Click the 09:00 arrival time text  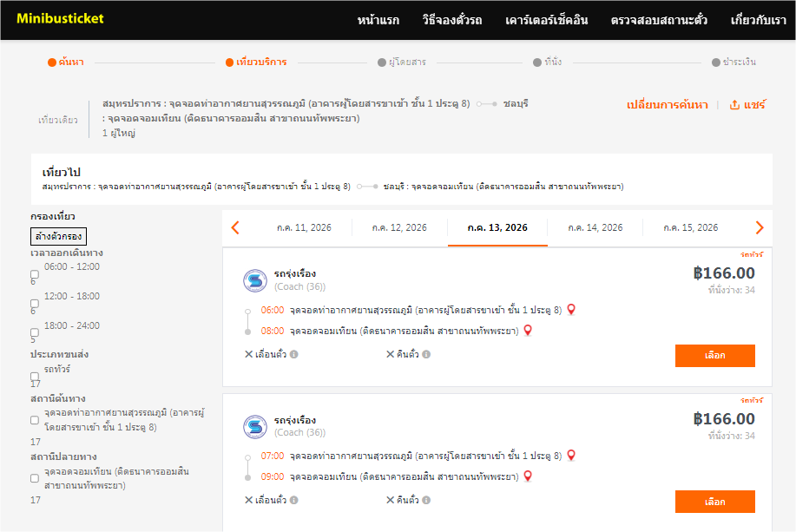click(273, 476)
